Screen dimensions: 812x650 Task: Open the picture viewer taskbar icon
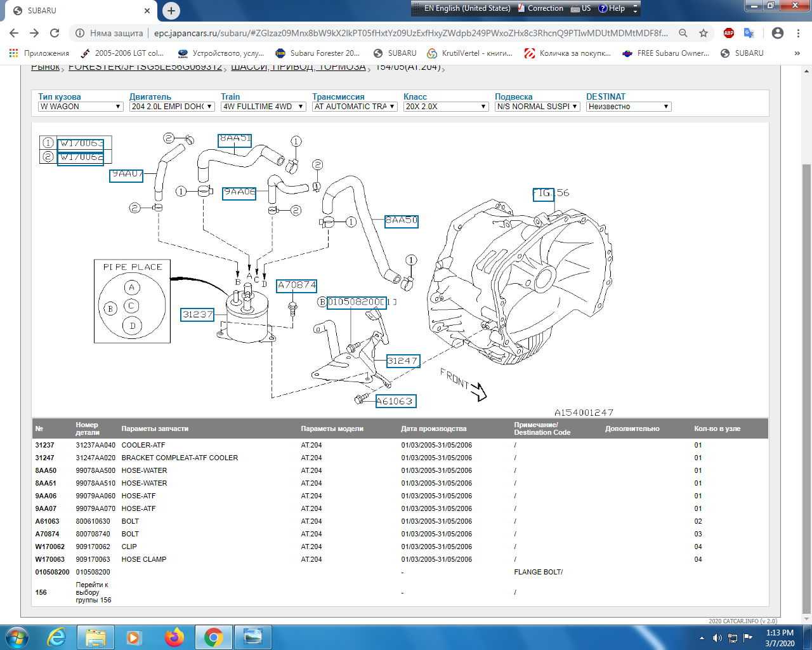click(253, 637)
